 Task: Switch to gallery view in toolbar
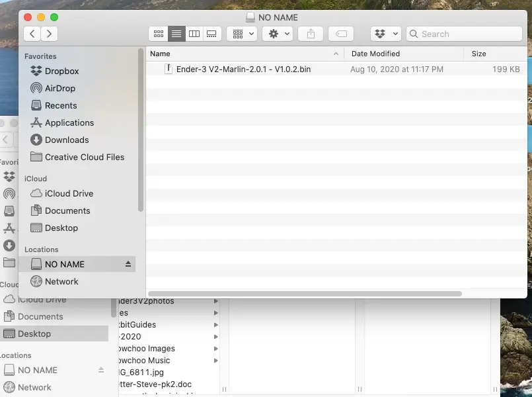(x=212, y=34)
